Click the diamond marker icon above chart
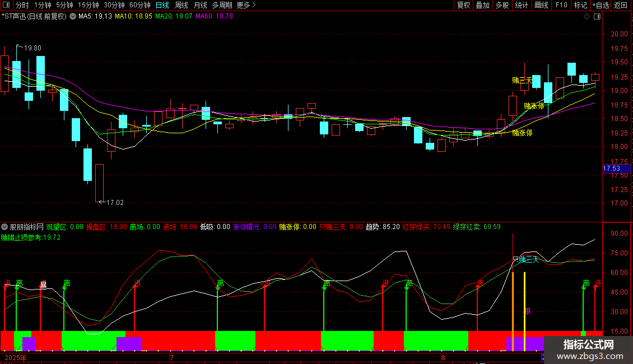This screenshot has width=633, height=364. (587, 17)
